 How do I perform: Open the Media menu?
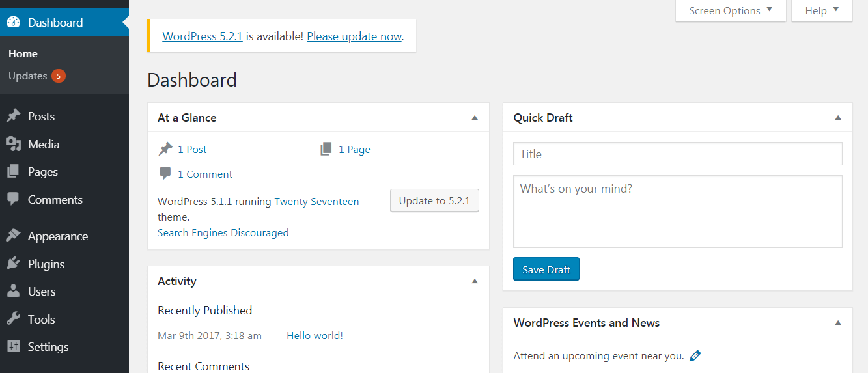64,144
